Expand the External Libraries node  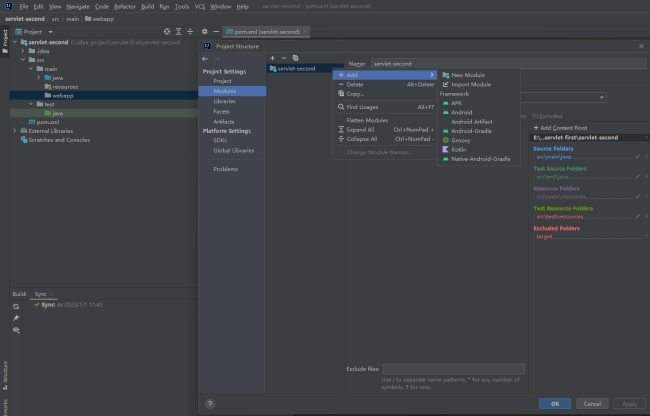[x=15, y=131]
